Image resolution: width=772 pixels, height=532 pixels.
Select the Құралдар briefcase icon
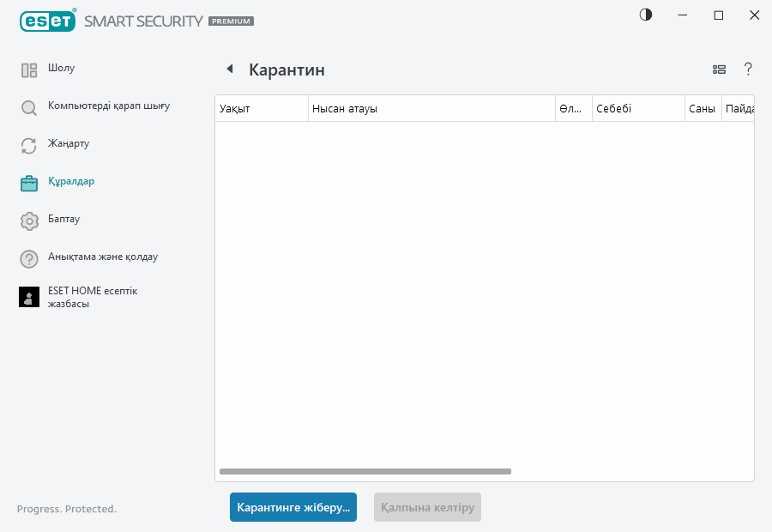(x=28, y=183)
